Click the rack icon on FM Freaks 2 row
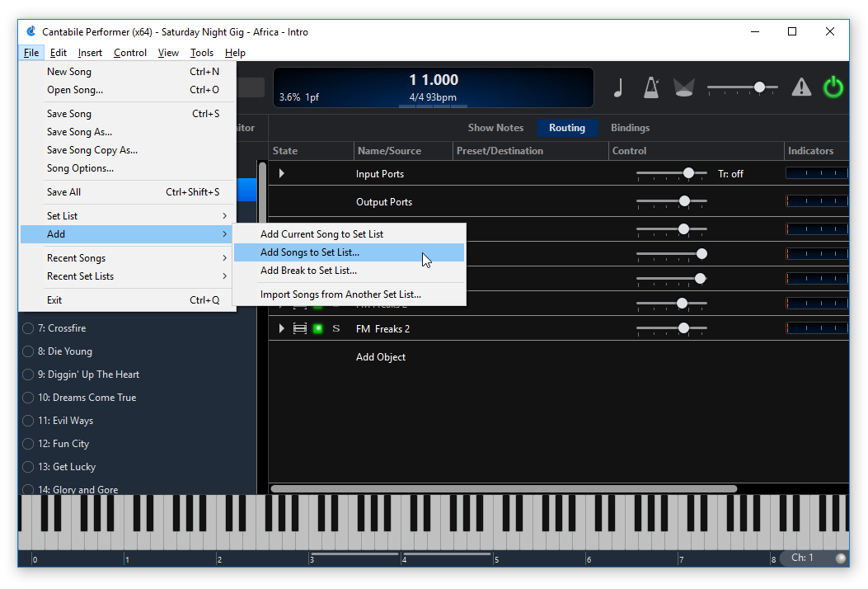 tap(299, 328)
